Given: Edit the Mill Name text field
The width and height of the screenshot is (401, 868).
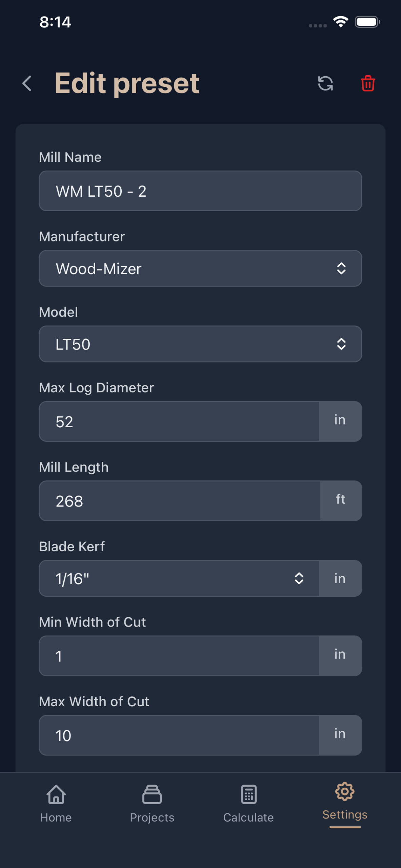Looking at the screenshot, I should 200,191.
